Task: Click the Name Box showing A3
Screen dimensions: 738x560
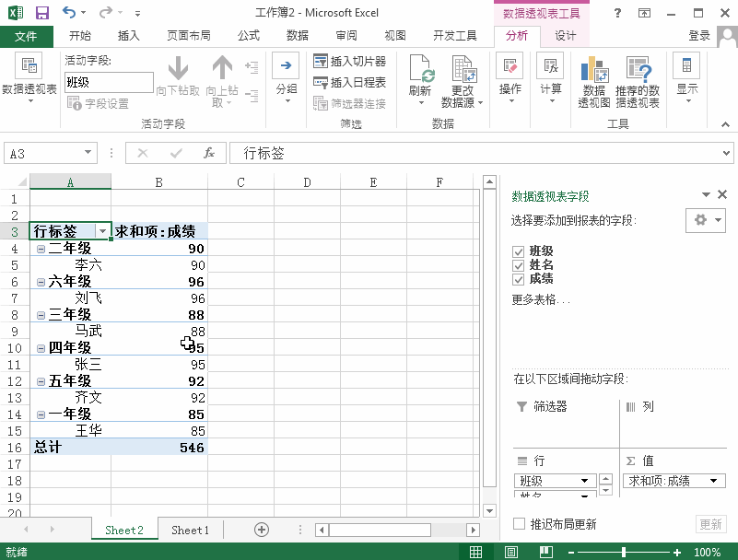Action: click(43, 153)
